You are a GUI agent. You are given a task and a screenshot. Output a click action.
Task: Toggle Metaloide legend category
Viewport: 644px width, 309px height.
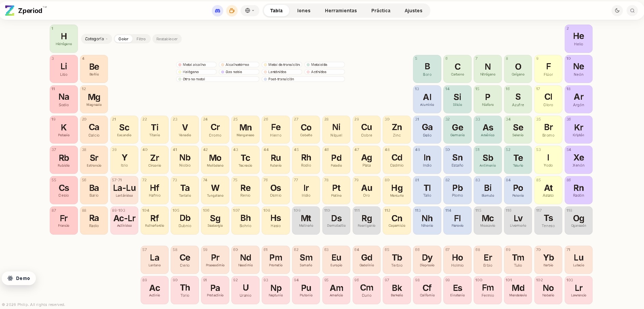coord(325,65)
